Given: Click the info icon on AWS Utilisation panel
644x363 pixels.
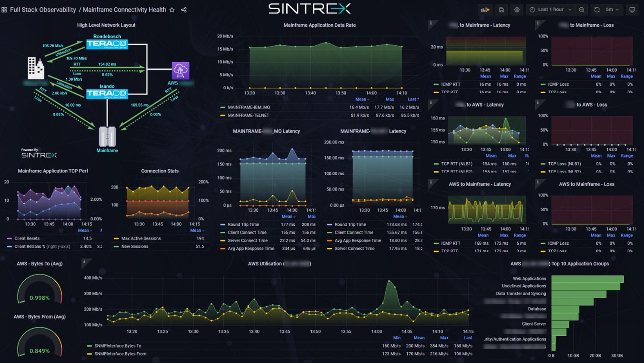Looking at the screenshot, I should [84, 262].
